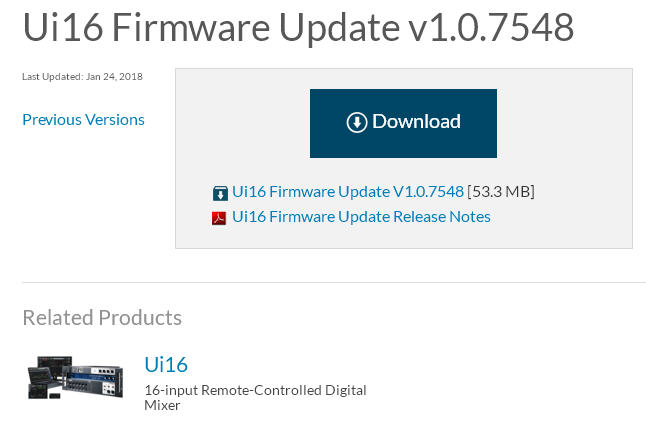The height and width of the screenshot is (428, 646).
Task: Click the Related Products heading
Action: [102, 318]
